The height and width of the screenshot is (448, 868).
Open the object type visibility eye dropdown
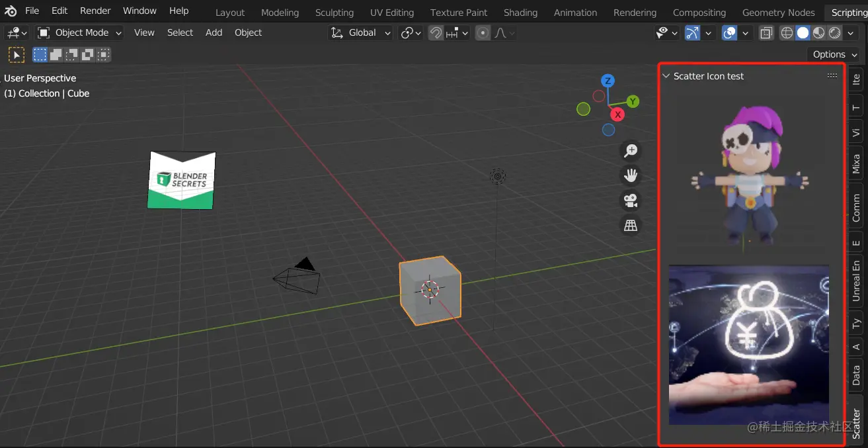point(667,32)
